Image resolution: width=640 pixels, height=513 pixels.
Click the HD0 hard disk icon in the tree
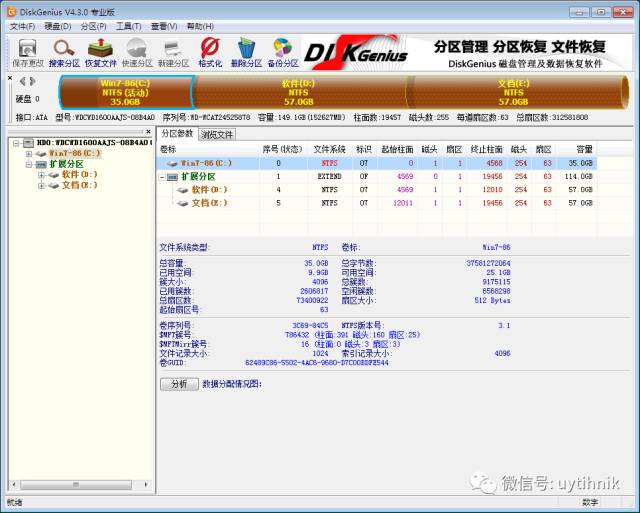point(28,143)
